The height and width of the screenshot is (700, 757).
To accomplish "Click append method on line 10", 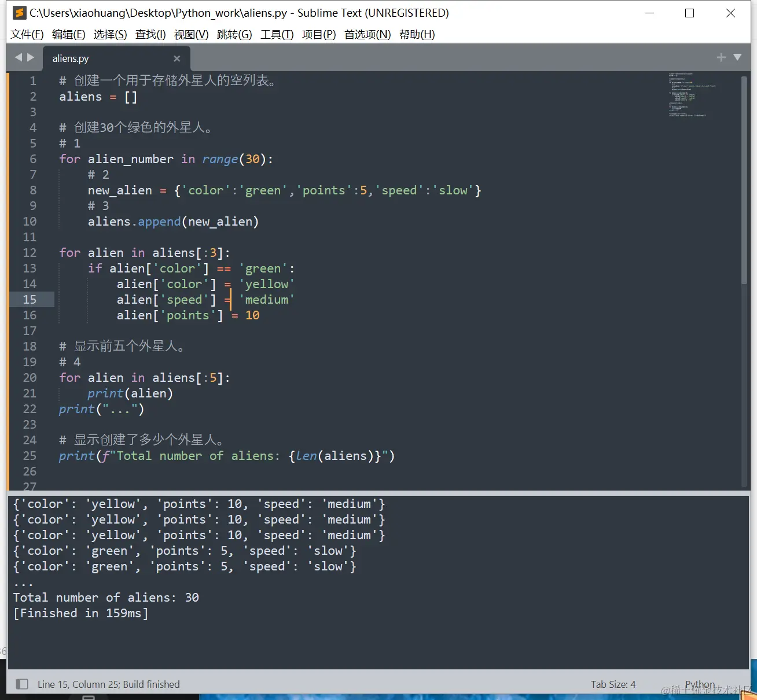I will click(x=159, y=222).
